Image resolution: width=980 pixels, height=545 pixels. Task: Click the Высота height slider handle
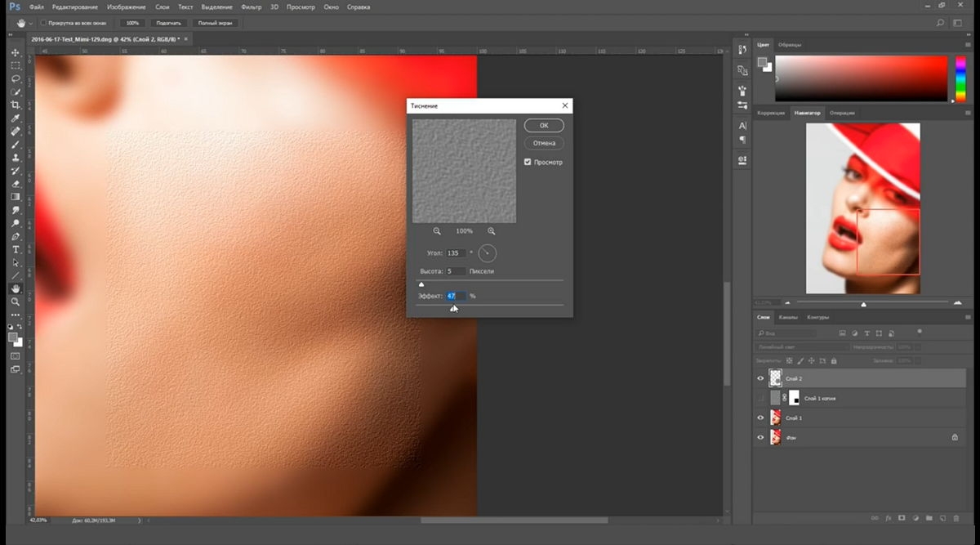[421, 284]
